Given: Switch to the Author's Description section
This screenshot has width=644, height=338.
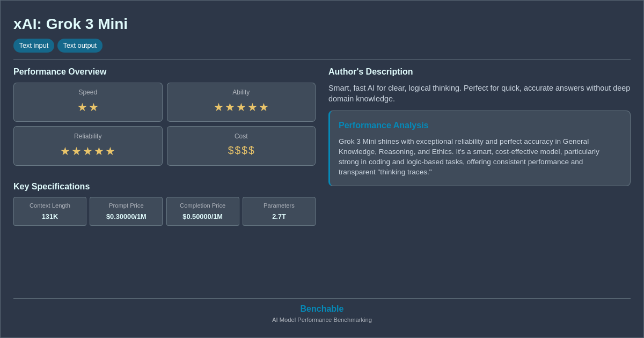Looking at the screenshot, I should (370, 71).
